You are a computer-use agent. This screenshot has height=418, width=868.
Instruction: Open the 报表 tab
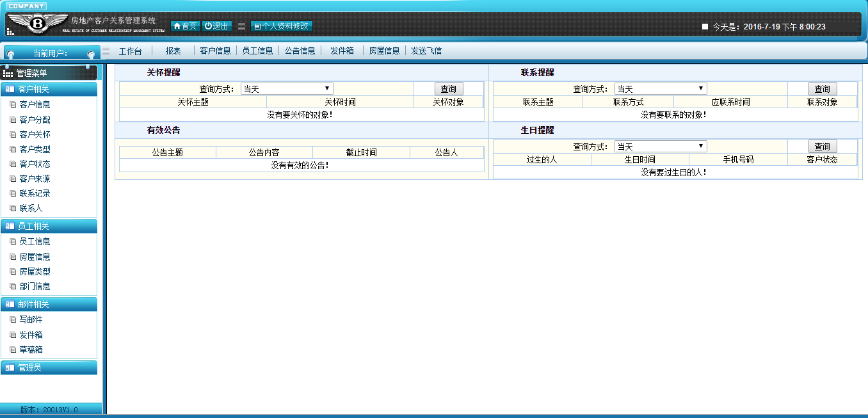(173, 51)
